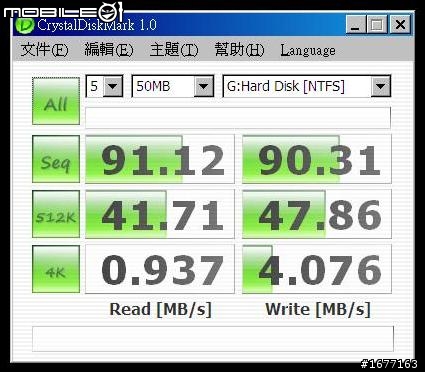
Task: Click the empty status field at the bottom
Action: [x=213, y=339]
